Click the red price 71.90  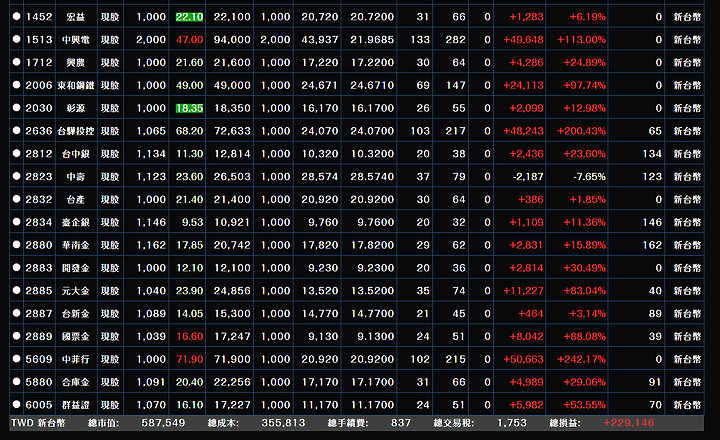click(x=190, y=359)
